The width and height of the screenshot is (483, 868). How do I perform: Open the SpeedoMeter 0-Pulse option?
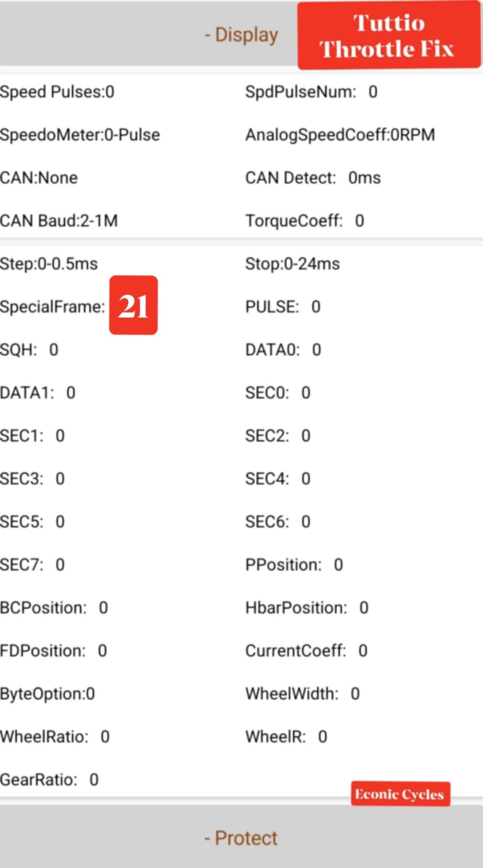point(80,135)
